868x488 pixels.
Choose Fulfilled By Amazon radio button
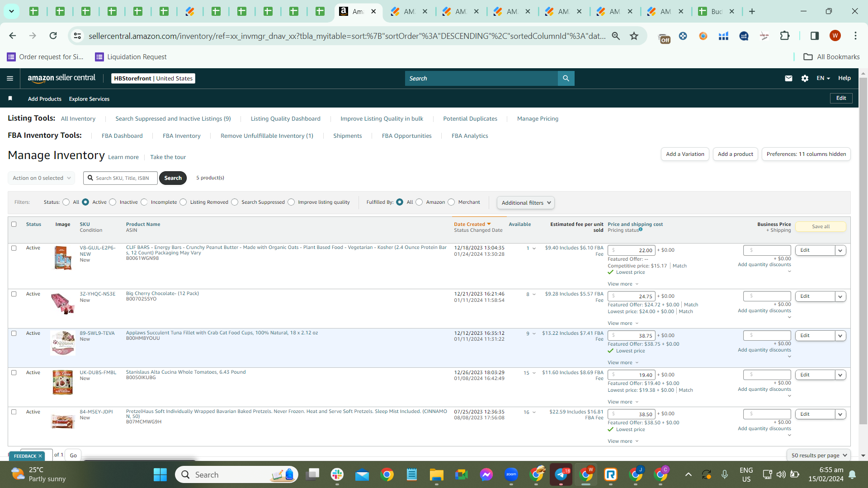tap(419, 202)
